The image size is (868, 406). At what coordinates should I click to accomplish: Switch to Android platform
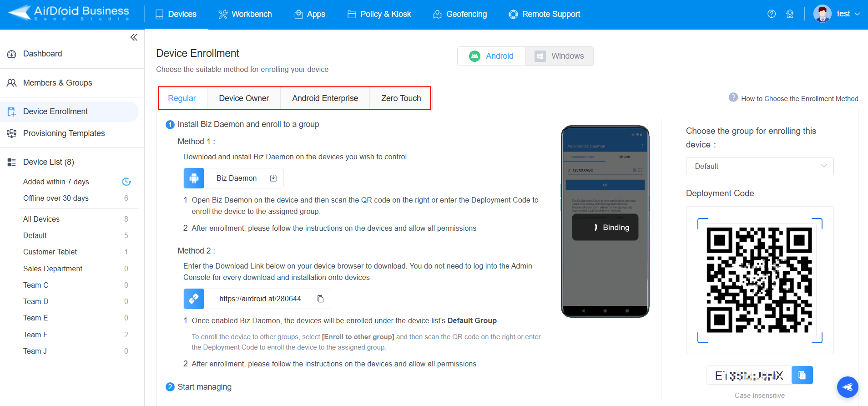click(x=491, y=56)
